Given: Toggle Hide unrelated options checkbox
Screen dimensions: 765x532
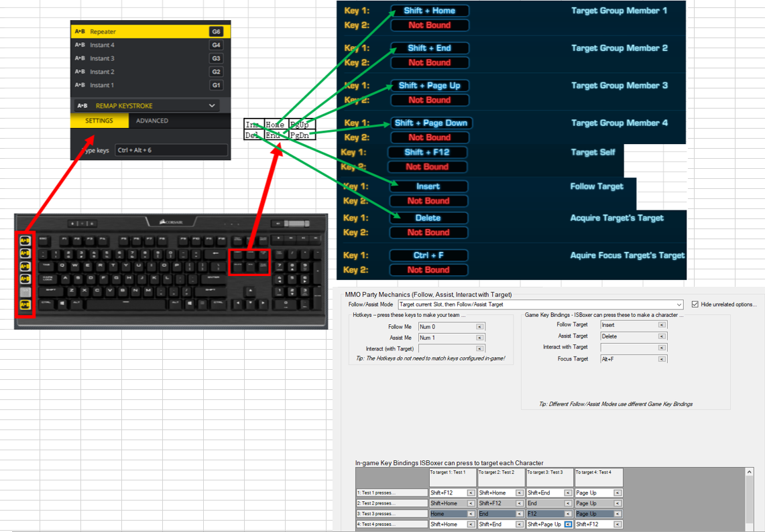Looking at the screenshot, I should click(695, 304).
